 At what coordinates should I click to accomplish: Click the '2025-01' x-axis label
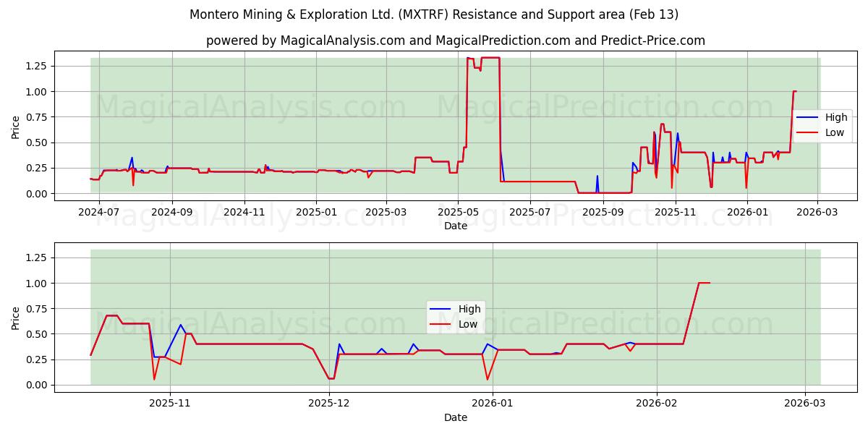click(316, 212)
